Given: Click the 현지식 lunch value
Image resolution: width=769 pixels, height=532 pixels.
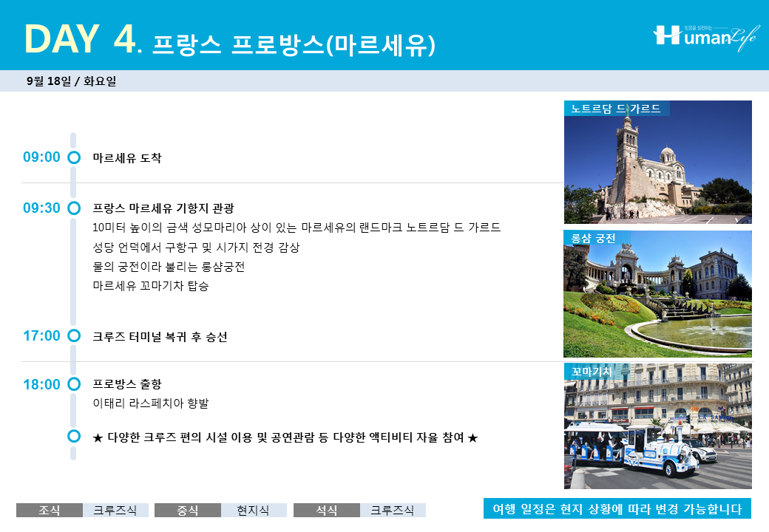Looking at the screenshot, I should pos(254,510).
